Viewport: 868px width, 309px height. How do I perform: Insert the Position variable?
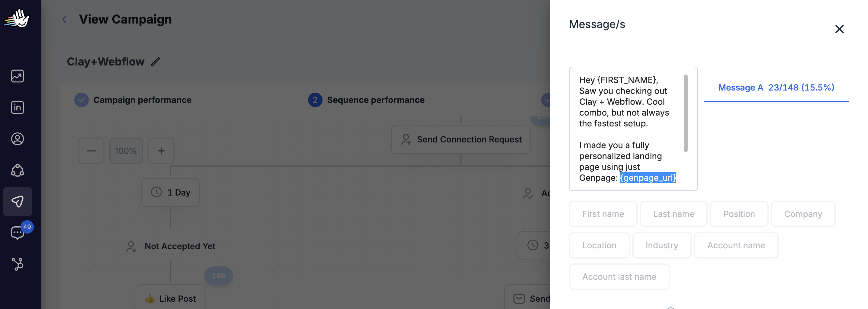(x=739, y=214)
